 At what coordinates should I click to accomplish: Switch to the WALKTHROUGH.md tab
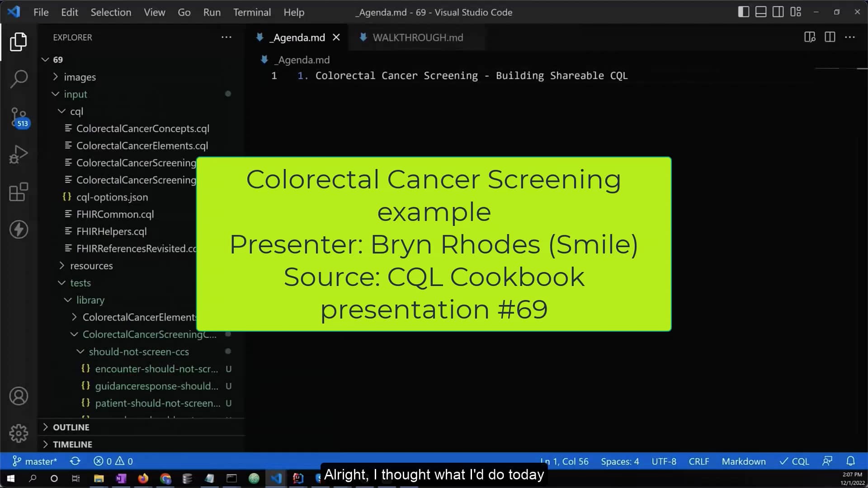click(417, 38)
